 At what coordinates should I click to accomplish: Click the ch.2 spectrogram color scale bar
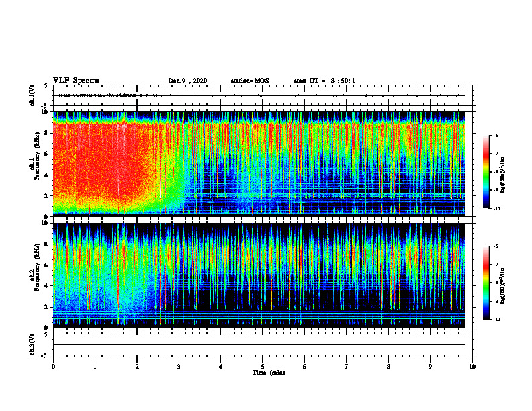click(x=486, y=283)
